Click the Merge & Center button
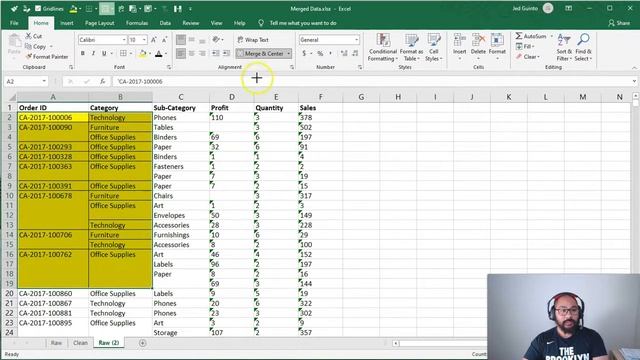 click(x=260, y=53)
